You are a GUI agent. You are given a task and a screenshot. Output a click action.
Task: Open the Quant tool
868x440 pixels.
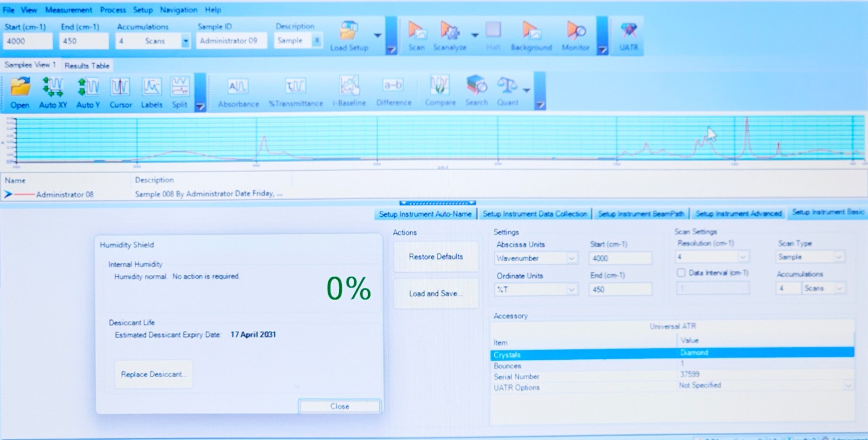[508, 91]
